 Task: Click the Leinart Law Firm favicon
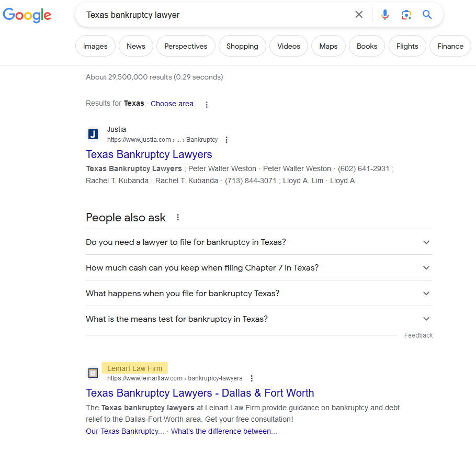point(93,373)
